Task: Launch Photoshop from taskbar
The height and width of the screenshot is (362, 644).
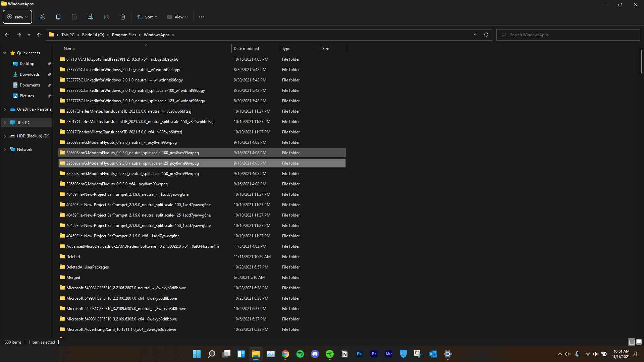Action: (359, 354)
